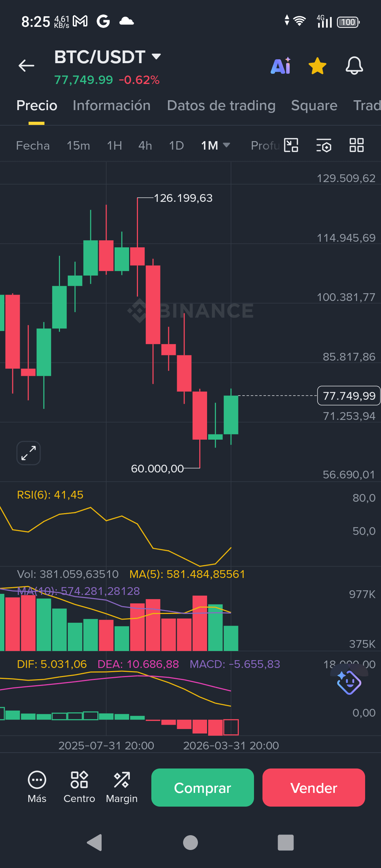Tap the 60.000,00 low price marker

tap(157, 469)
